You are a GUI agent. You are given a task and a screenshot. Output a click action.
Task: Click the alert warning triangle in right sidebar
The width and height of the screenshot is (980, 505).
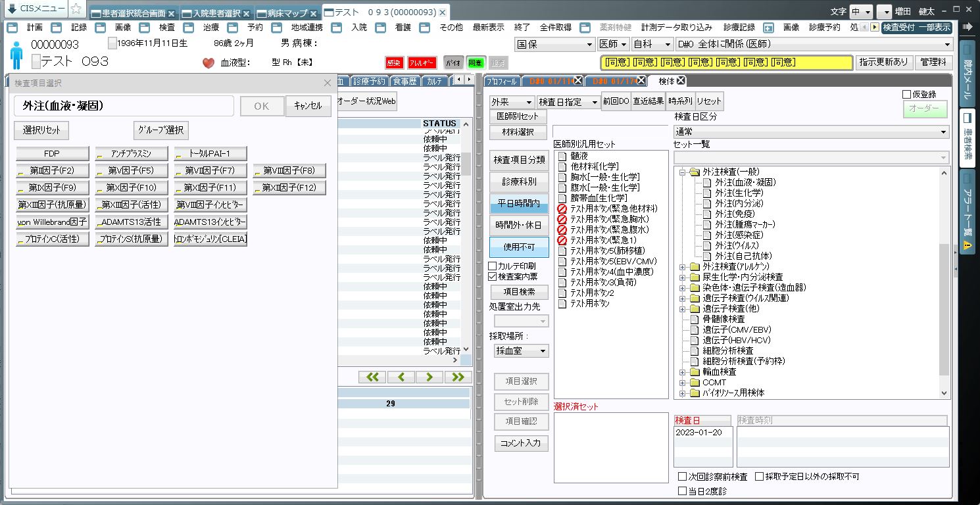click(968, 245)
